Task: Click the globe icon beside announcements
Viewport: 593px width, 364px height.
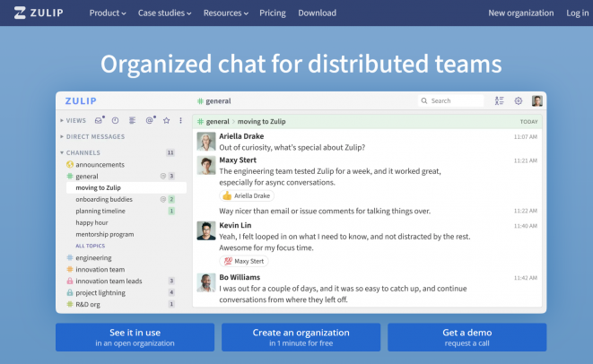Action: coord(70,164)
